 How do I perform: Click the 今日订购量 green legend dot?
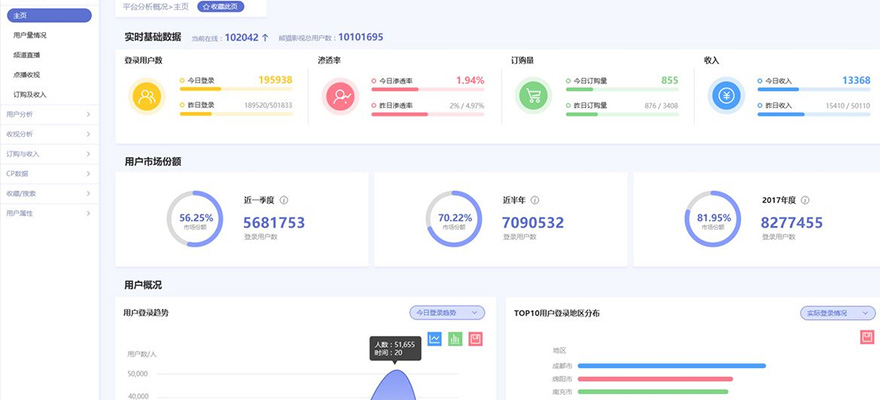569,81
